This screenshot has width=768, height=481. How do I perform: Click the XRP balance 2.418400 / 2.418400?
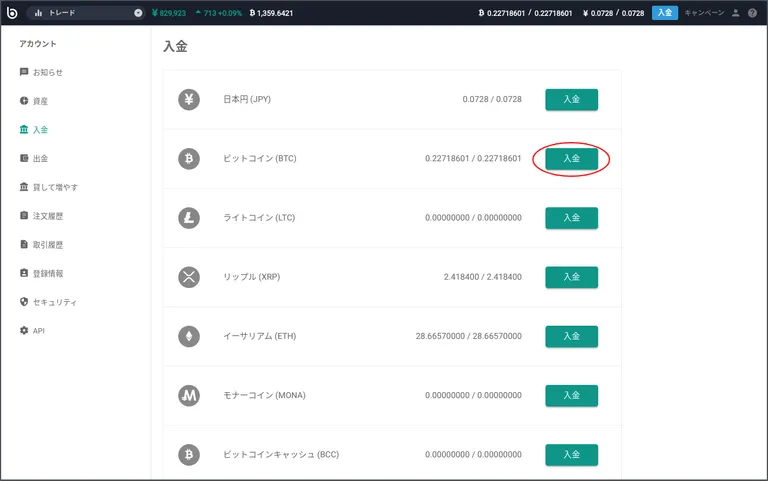click(x=483, y=277)
